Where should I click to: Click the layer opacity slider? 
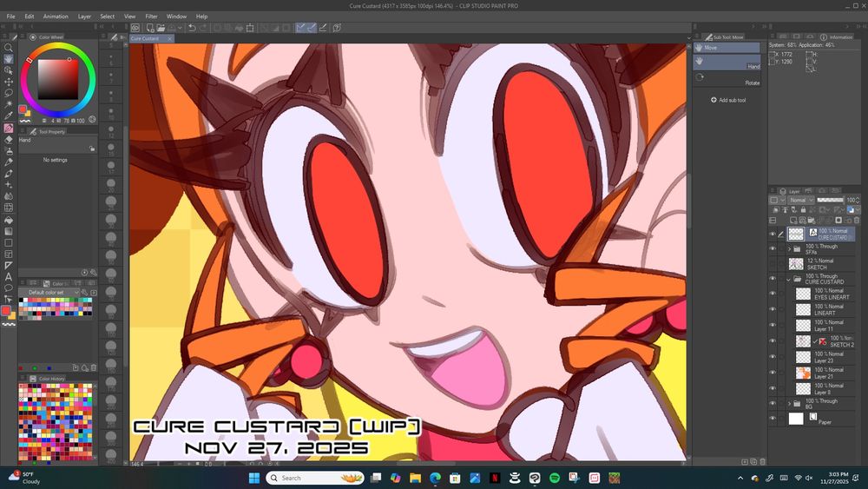tap(830, 200)
